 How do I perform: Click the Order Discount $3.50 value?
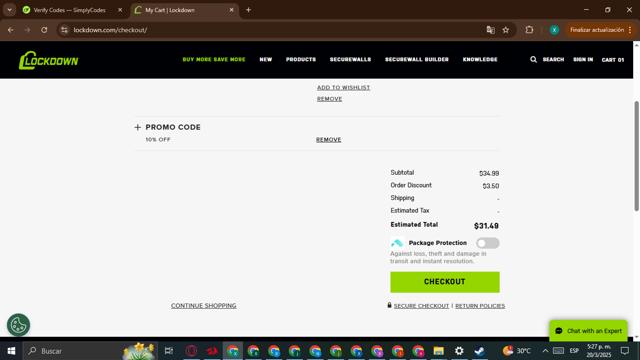(x=491, y=186)
